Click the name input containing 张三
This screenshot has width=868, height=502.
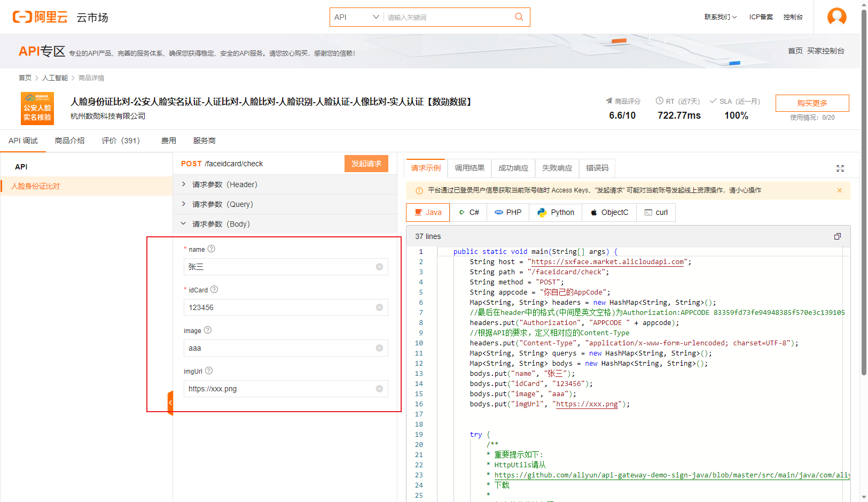point(286,267)
